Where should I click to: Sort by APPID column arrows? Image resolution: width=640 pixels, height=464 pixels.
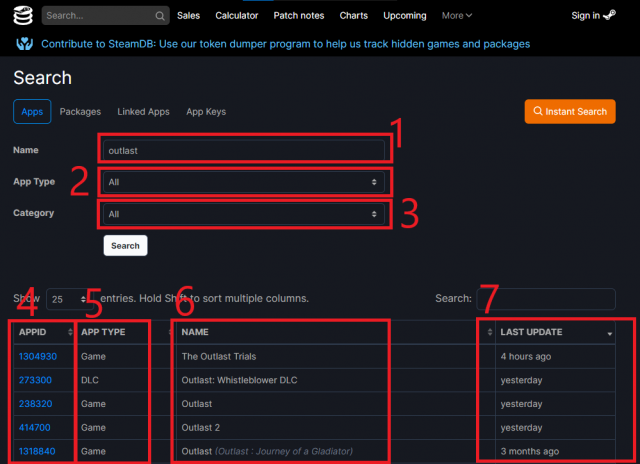(x=70, y=332)
